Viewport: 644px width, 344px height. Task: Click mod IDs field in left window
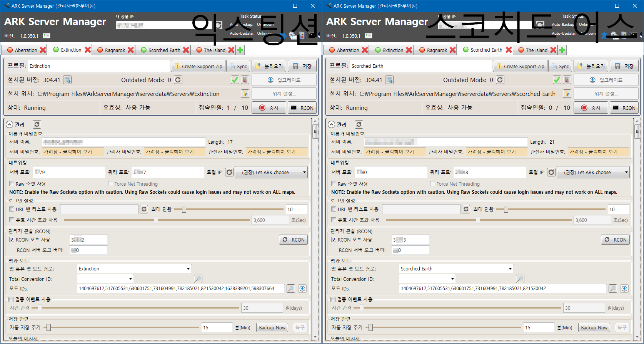pyautogui.click(x=181, y=289)
